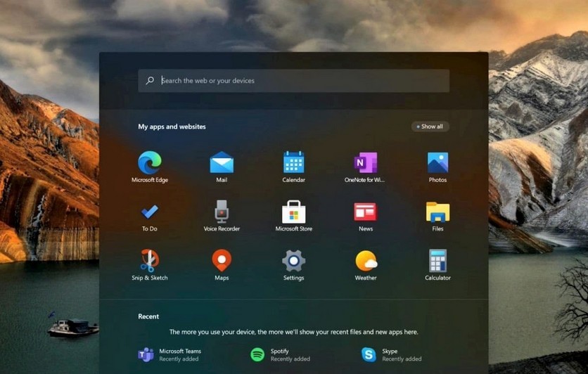The image size is (588, 374).
Task: Click the Recent section heading
Action: (148, 316)
